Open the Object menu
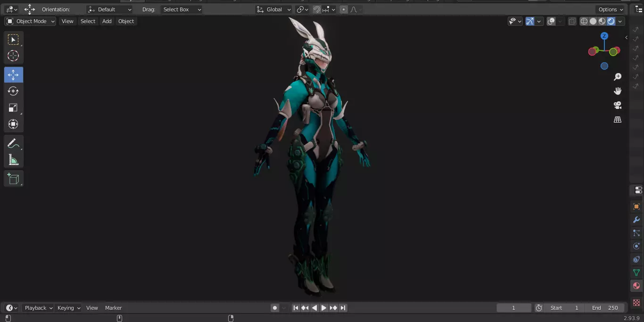The image size is (644, 322). pos(126,21)
